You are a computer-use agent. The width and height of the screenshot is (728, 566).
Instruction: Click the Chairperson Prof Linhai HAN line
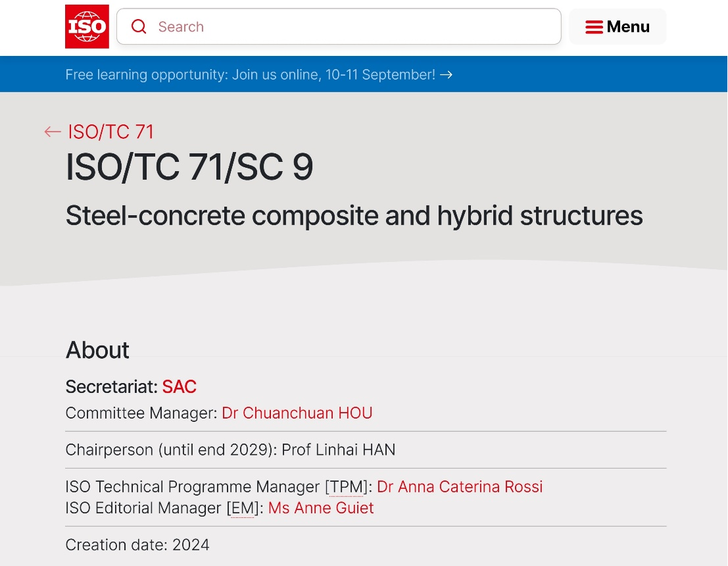point(230,450)
